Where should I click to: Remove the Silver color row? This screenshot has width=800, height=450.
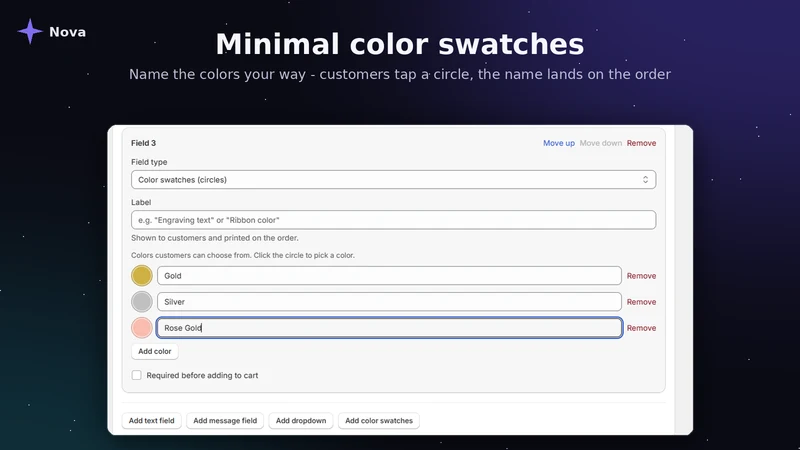641,302
